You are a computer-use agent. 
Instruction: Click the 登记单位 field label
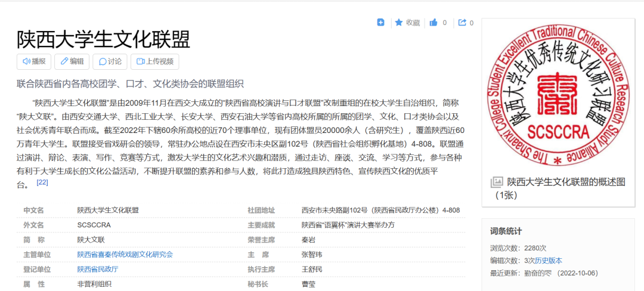37,270
